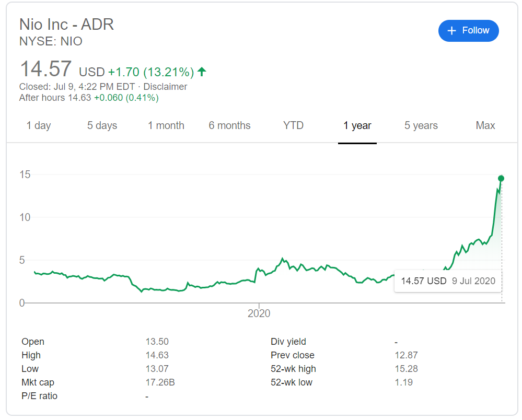522x420 pixels.
Task: Open the Disclaimer link
Action: pos(165,87)
